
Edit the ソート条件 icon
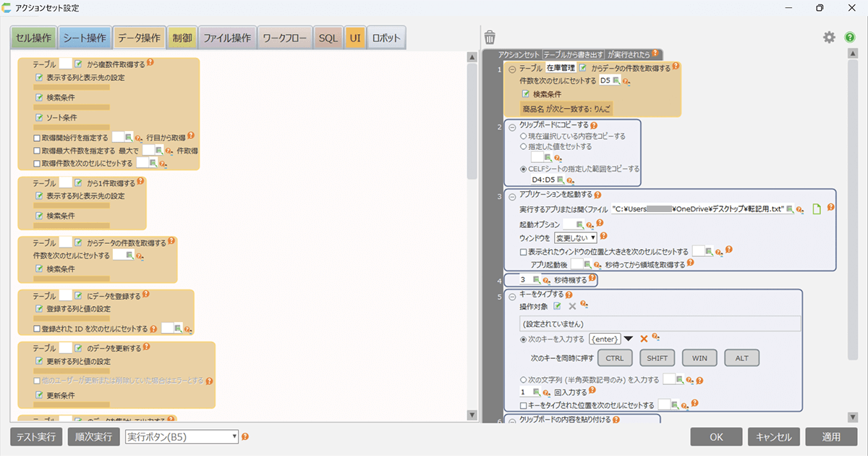(x=39, y=117)
